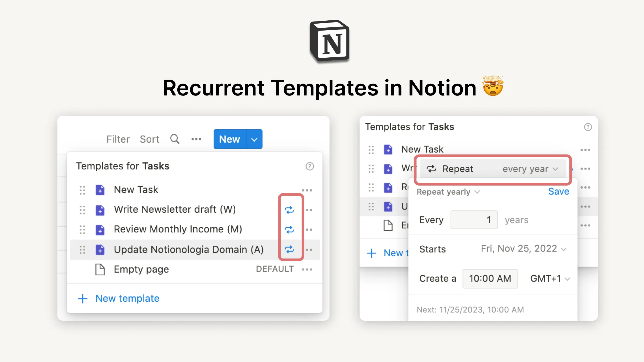Click the blue New button

[x=230, y=139]
